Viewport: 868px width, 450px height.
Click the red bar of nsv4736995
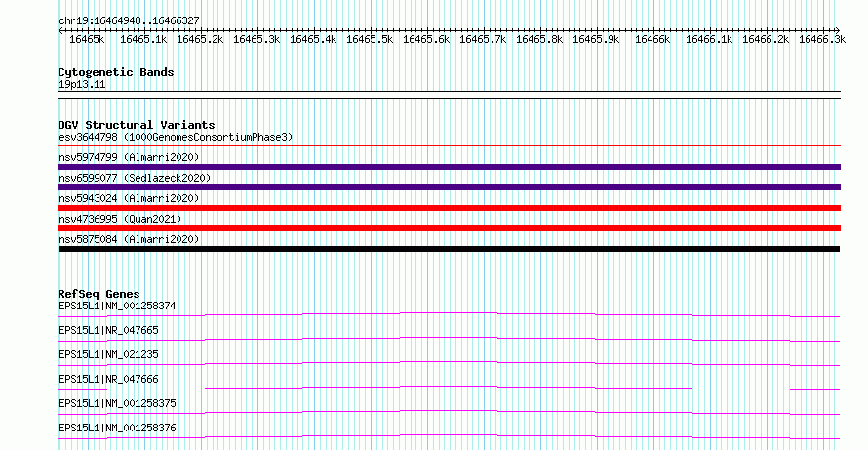pyautogui.click(x=450, y=228)
